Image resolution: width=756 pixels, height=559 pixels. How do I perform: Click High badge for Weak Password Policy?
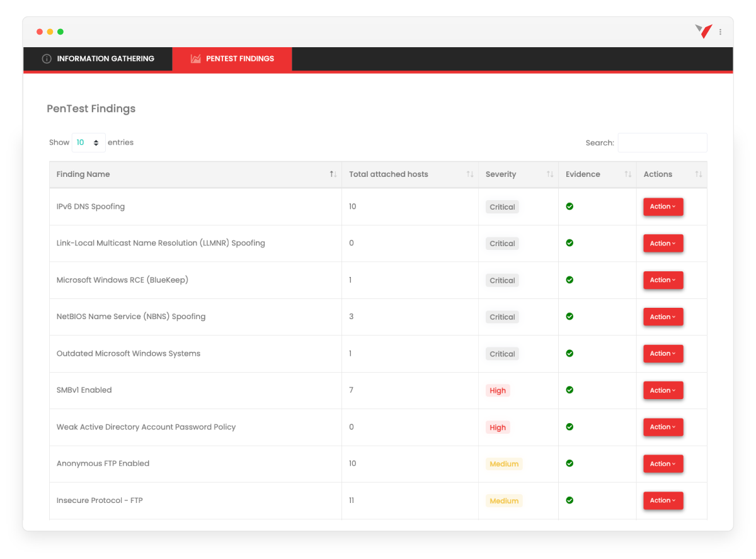498,427
